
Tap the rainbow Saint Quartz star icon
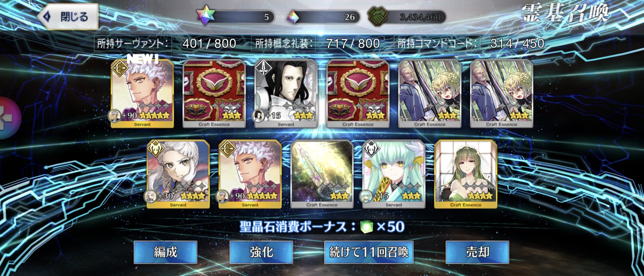206,15
